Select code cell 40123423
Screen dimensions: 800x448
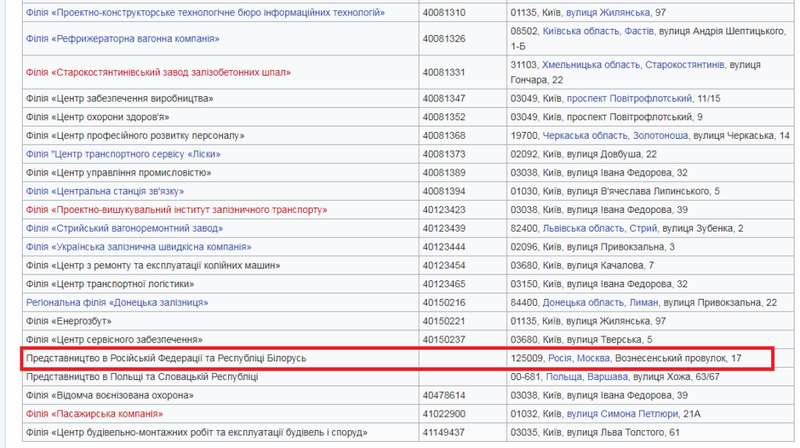pos(444,209)
